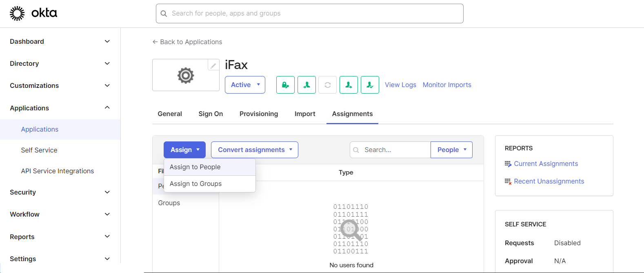644x273 pixels.
Task: Click the iFax gear logo thumbnail
Action: tap(186, 75)
